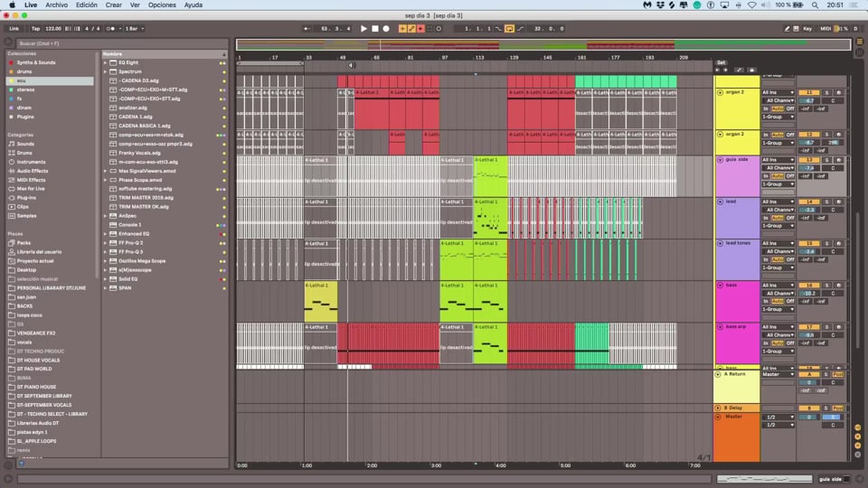The image size is (868, 488).
Task: Click Sounds category in browser
Action: (x=25, y=144)
